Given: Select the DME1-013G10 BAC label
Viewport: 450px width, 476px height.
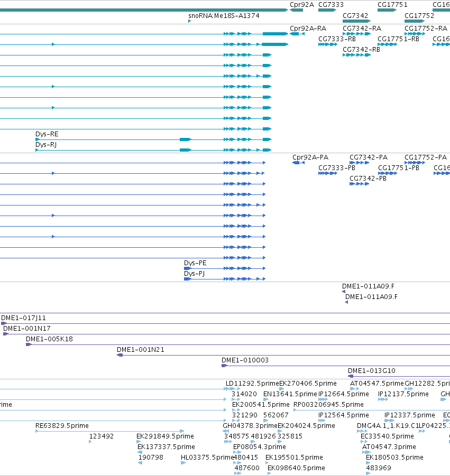Looking at the screenshot, I should [372, 371].
